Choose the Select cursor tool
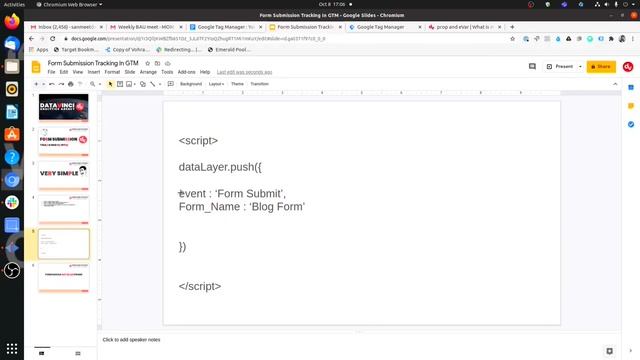Screen dimensions: 640x360 click(110, 84)
